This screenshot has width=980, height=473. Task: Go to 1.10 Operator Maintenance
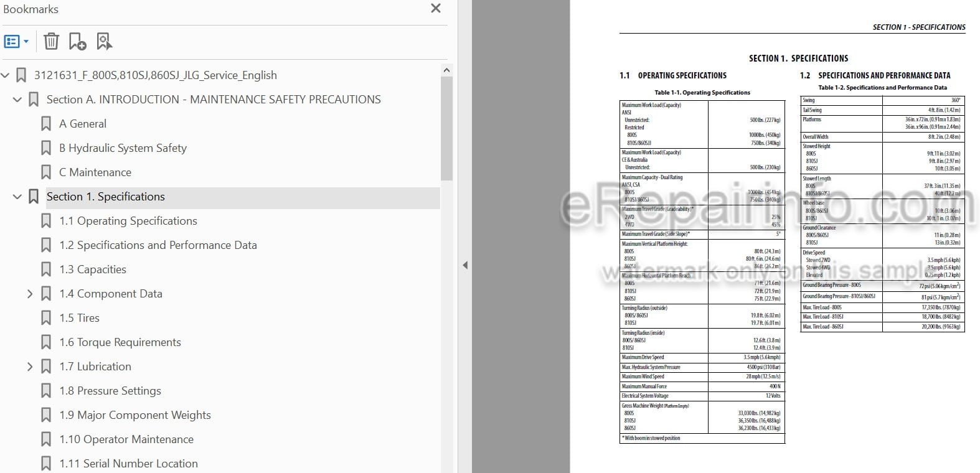coord(126,439)
